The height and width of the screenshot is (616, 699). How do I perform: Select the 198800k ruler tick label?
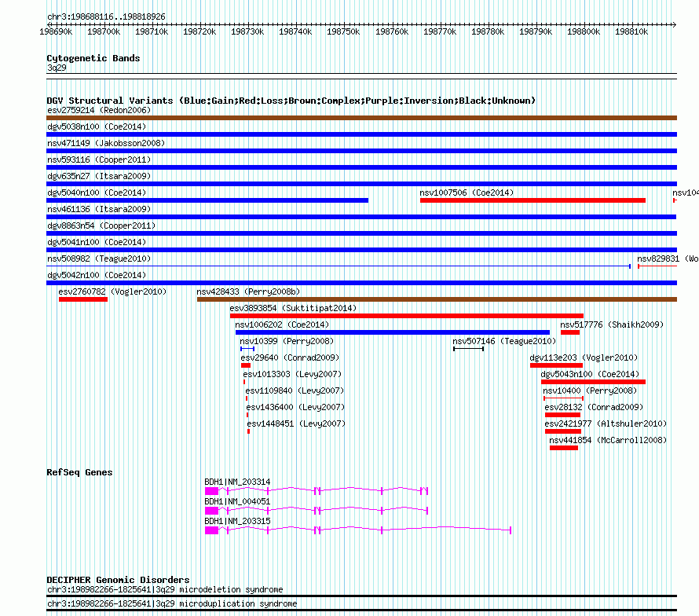584,31
